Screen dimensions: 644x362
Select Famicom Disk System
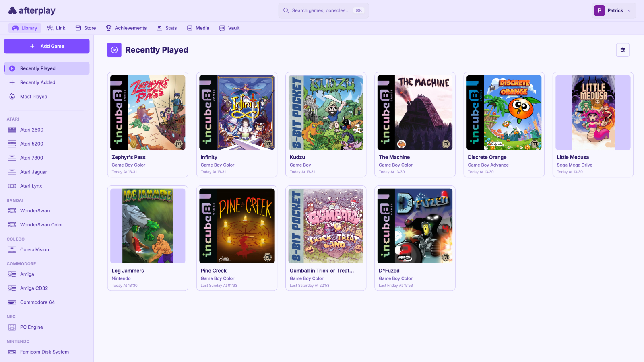coord(47,352)
